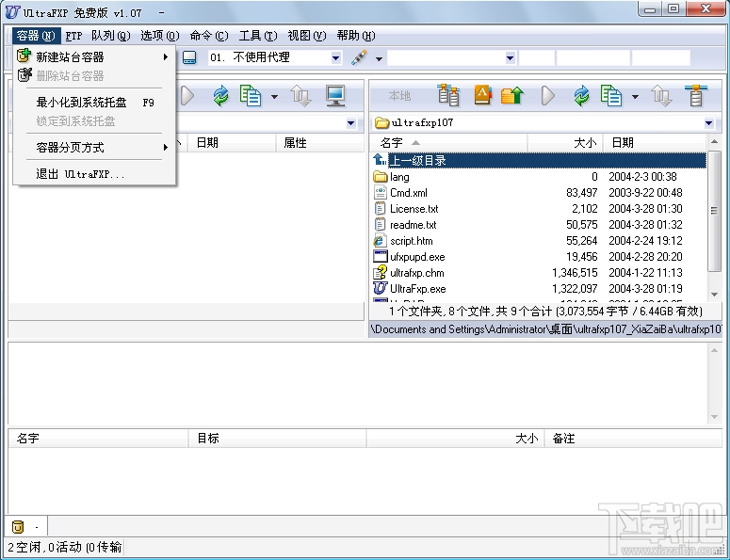The width and height of the screenshot is (730, 560).
Task: Click left pane grey play arrow icon
Action: [187, 96]
